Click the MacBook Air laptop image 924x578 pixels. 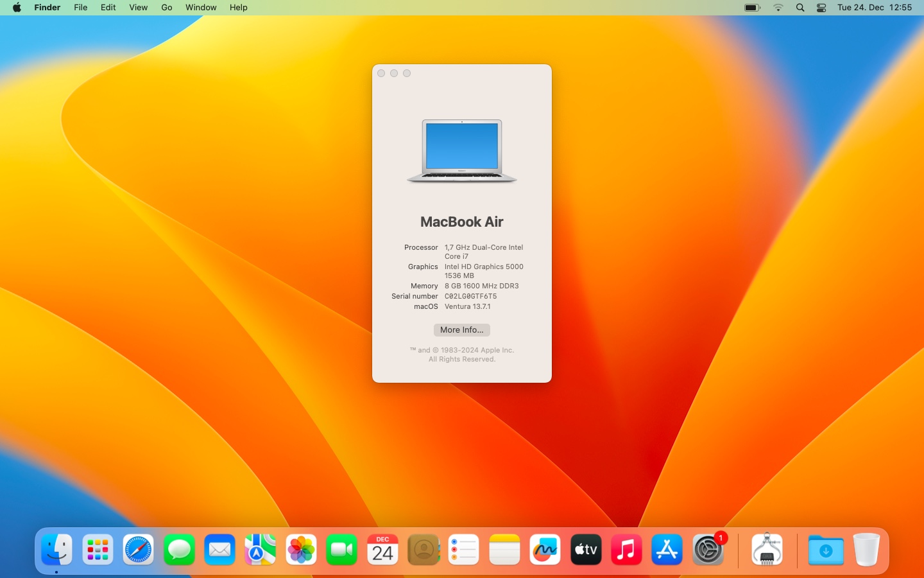click(x=462, y=152)
